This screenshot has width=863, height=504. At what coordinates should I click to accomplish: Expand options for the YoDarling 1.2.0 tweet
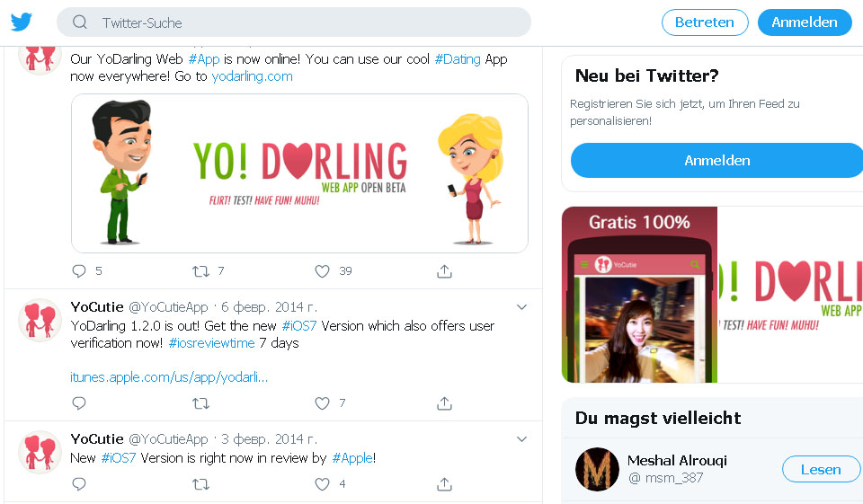[521, 307]
